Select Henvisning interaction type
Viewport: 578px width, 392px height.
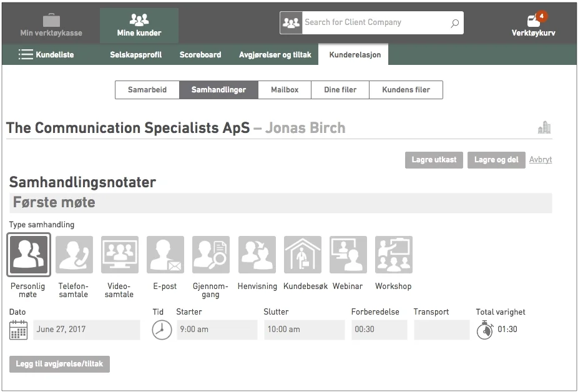click(257, 255)
